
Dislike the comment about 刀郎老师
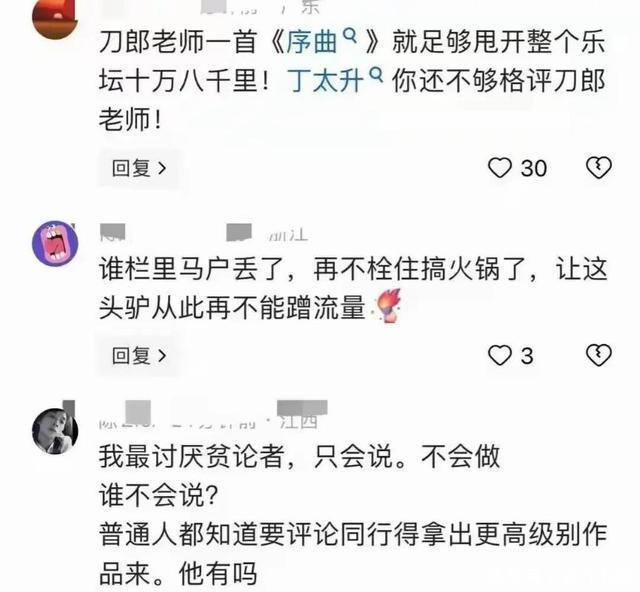click(x=598, y=168)
